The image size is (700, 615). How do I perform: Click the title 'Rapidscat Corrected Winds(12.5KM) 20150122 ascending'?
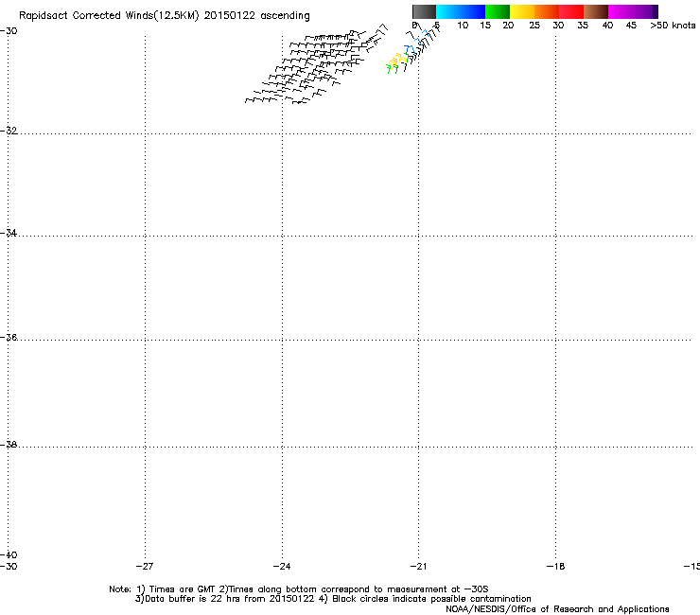(165, 16)
